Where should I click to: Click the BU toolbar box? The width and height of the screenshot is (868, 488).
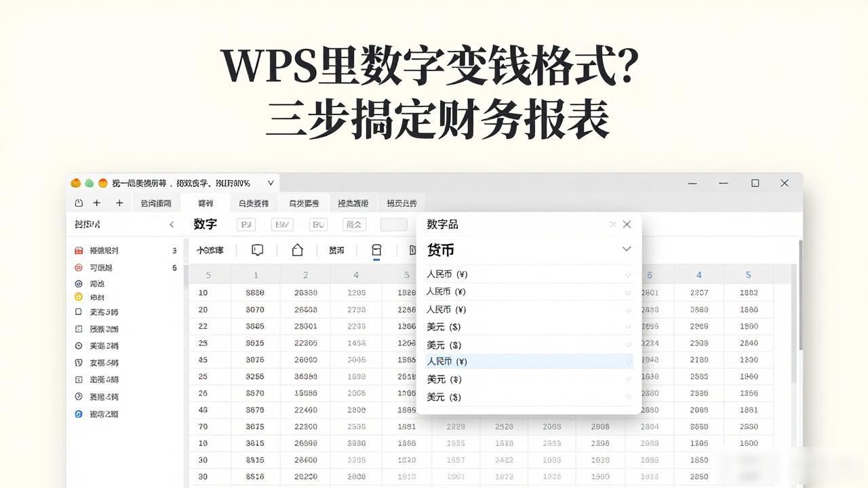317,224
